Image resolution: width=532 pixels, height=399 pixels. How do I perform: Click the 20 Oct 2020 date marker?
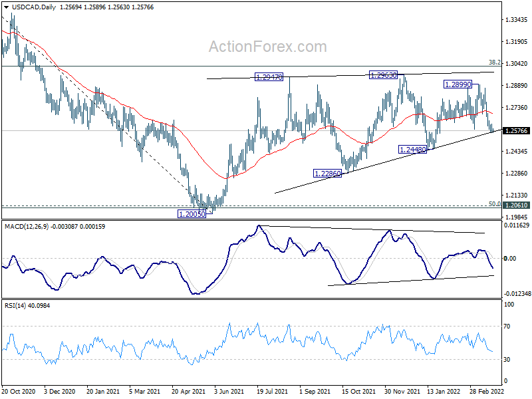[19, 392]
